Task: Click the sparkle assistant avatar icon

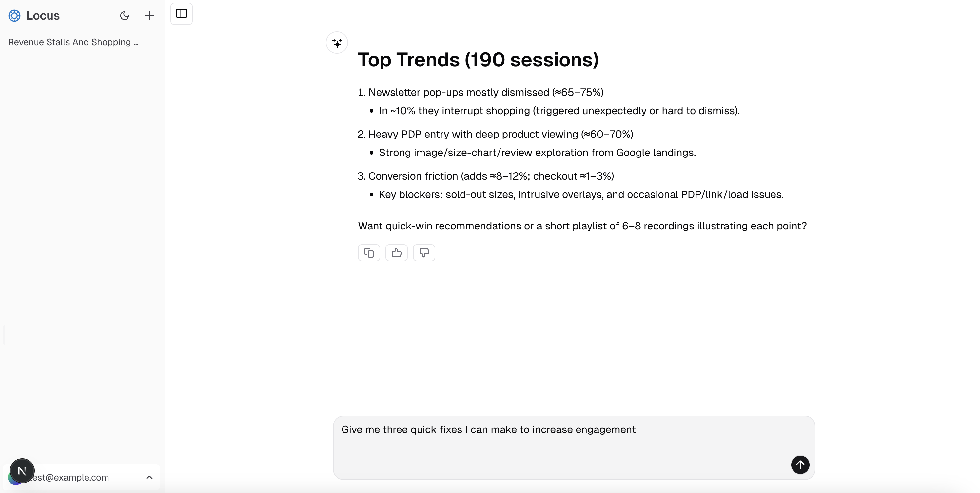Action: tap(337, 43)
